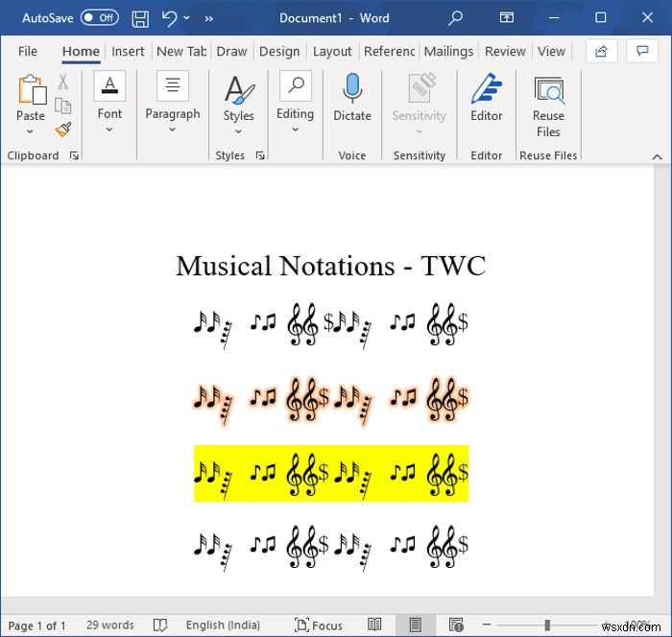Click the Cut scissors icon
This screenshot has width=672, height=637.
(63, 81)
